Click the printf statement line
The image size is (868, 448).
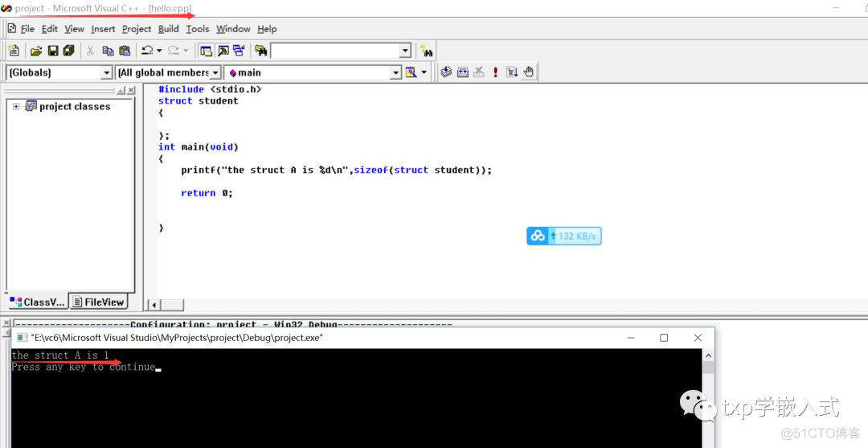(336, 170)
